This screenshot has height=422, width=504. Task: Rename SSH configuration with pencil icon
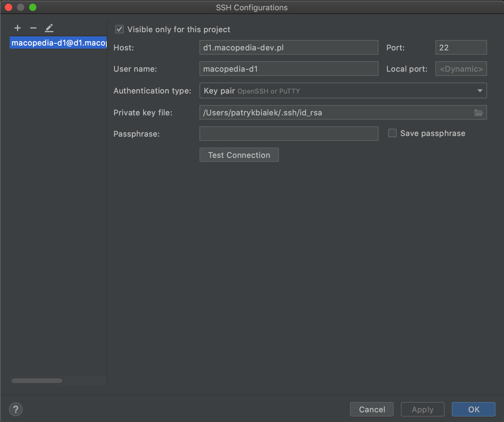point(49,28)
